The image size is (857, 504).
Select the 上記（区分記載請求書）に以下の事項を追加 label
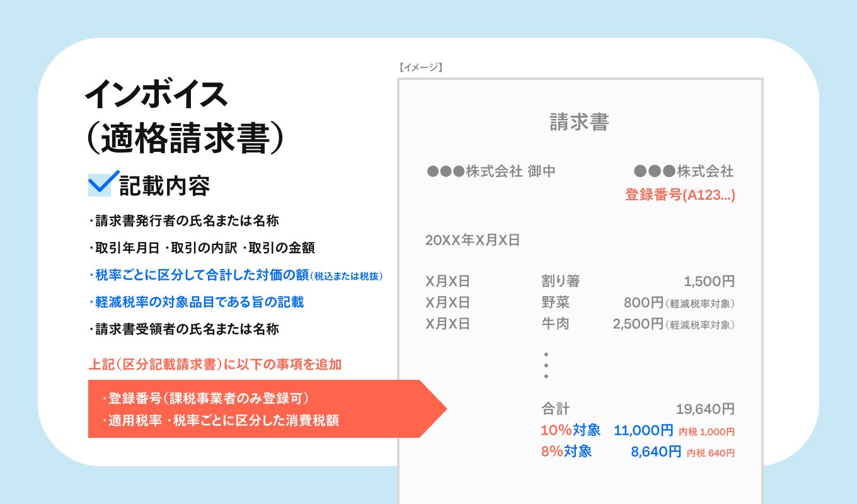pyautogui.click(x=216, y=364)
